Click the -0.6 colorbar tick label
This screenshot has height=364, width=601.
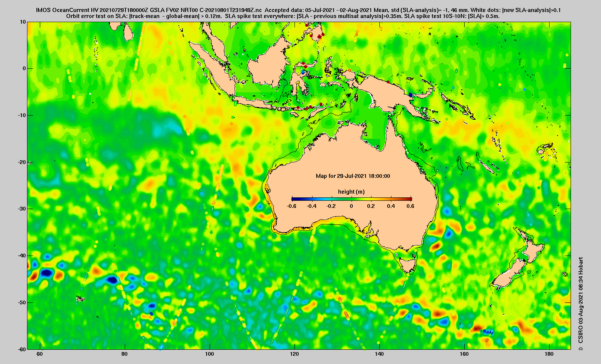(x=291, y=206)
